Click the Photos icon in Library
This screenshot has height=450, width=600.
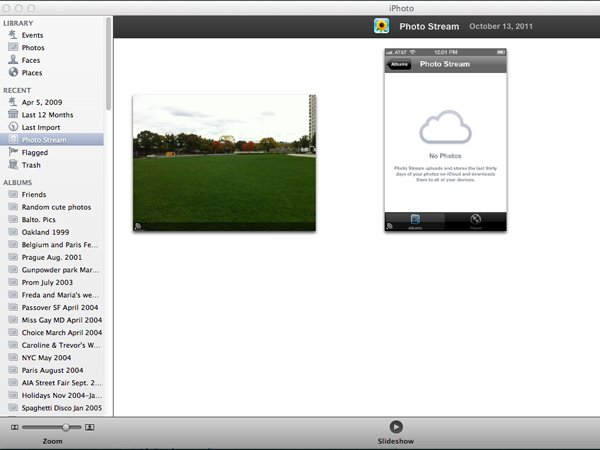pyautogui.click(x=13, y=47)
